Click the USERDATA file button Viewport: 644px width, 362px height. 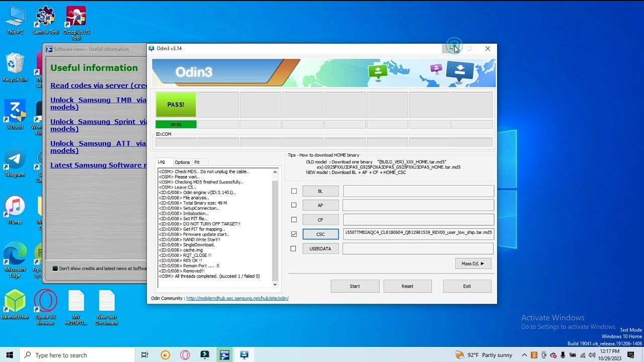click(320, 248)
